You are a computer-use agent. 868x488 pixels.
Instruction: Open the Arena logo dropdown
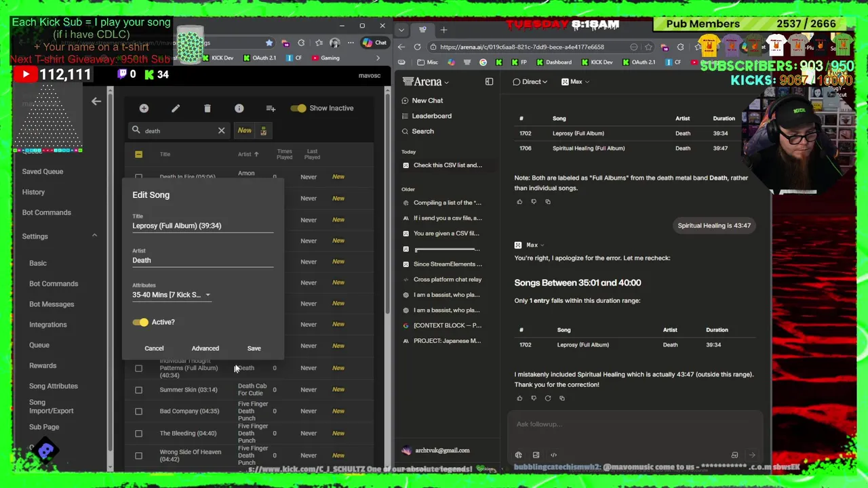426,81
